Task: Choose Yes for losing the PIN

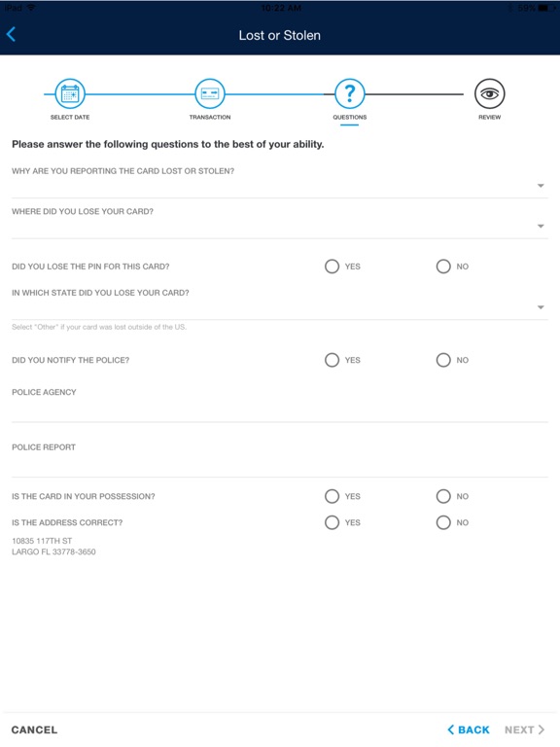Action: (332, 267)
